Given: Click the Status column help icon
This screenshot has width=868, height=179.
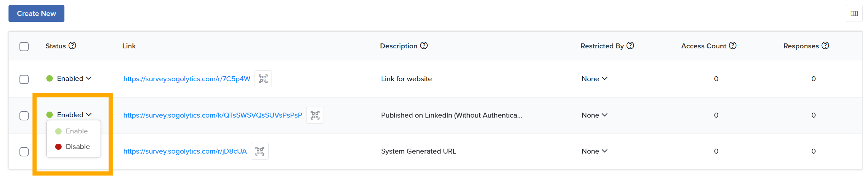Looking at the screenshot, I should [72, 46].
